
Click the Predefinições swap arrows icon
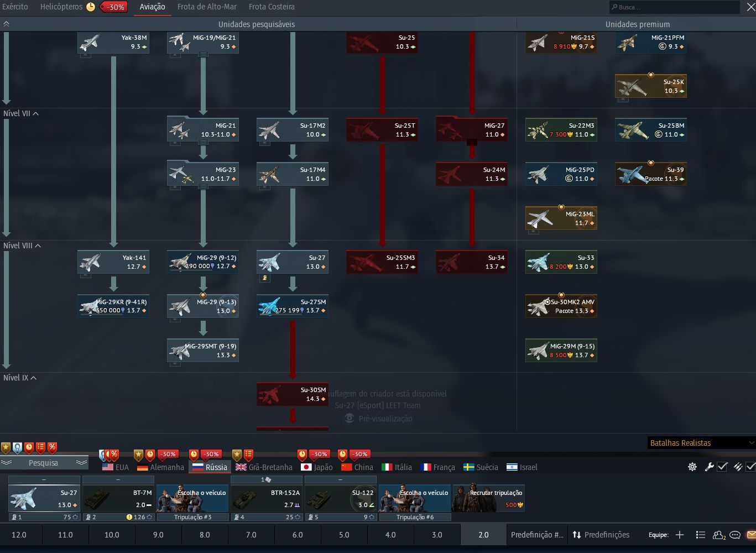click(577, 535)
